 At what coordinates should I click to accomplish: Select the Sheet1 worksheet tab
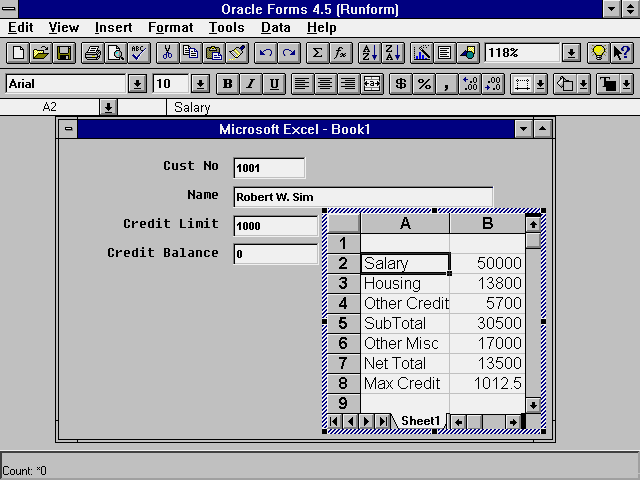point(419,422)
